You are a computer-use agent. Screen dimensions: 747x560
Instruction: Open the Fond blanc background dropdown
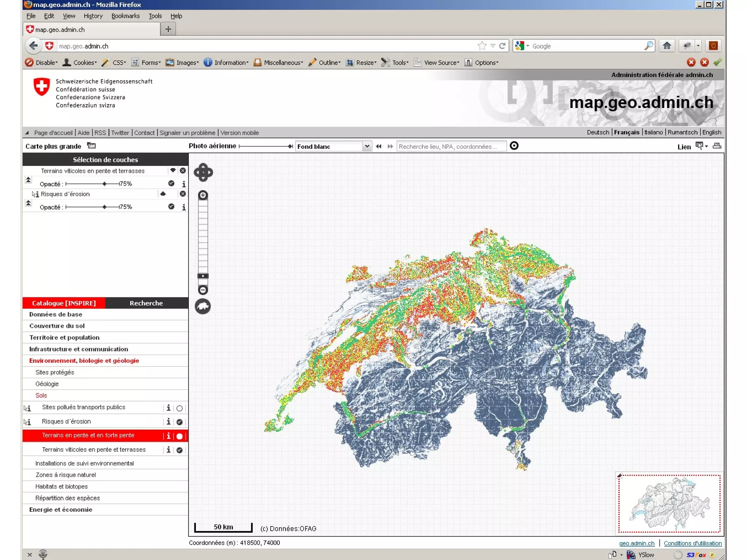tap(367, 146)
